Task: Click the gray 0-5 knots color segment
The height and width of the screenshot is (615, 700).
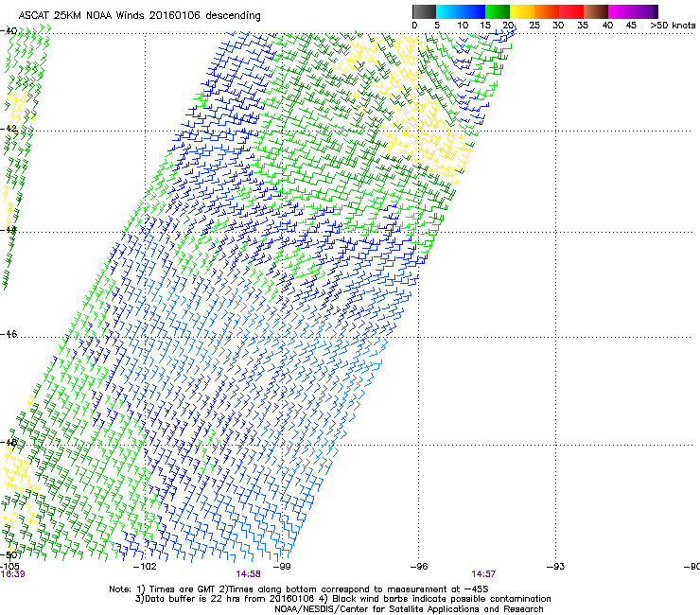Action: pyautogui.click(x=424, y=11)
